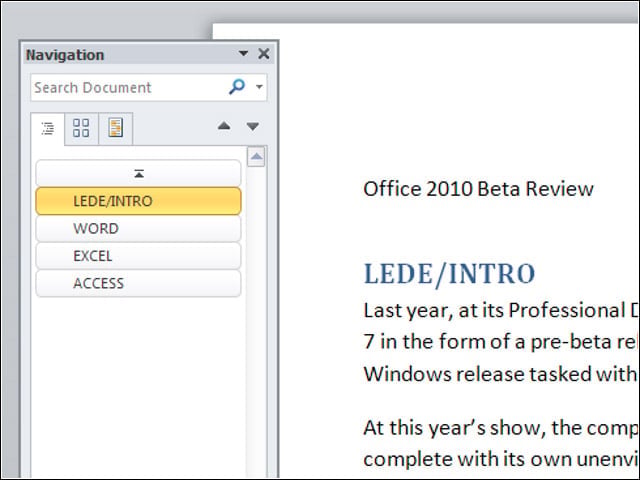Click the line beginning "Windows release tasked with"
This screenshot has height=480, width=640.
pos(501,374)
